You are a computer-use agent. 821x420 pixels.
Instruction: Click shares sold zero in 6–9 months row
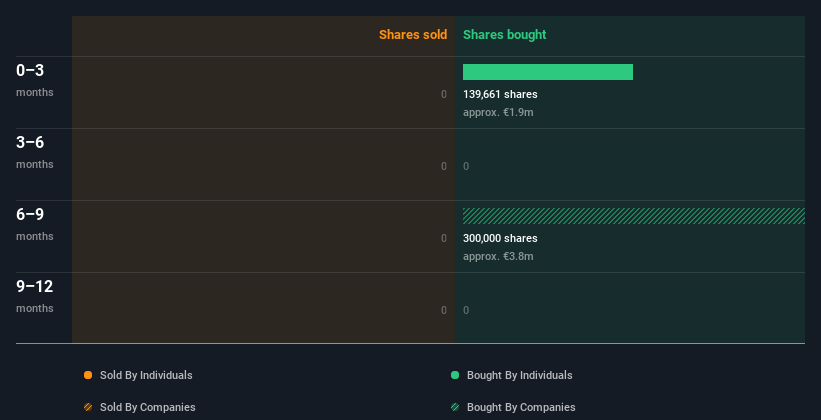pyautogui.click(x=444, y=238)
